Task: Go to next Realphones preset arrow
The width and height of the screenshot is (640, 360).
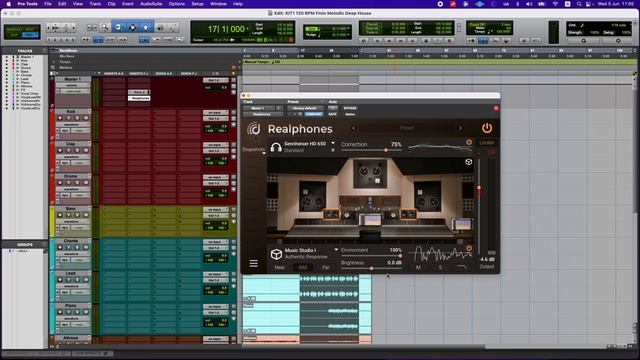Action: pyautogui.click(x=460, y=128)
